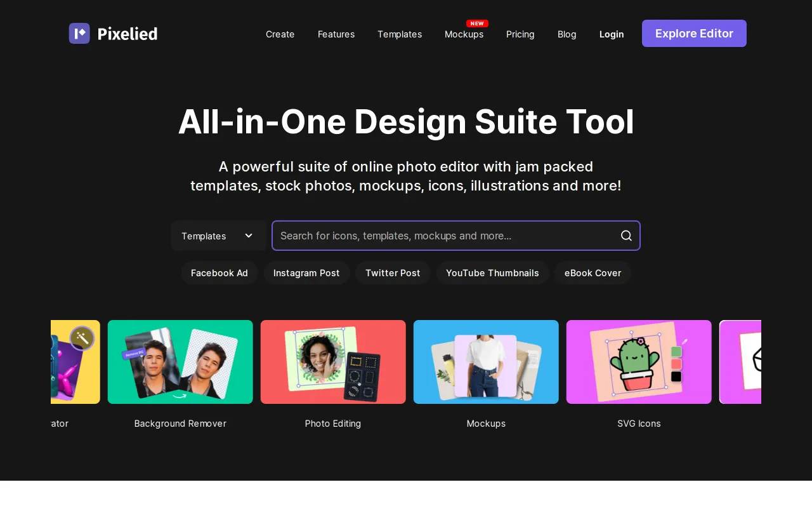Click the magic wand icon on yellow card
812x508 pixels.
pos(82,338)
